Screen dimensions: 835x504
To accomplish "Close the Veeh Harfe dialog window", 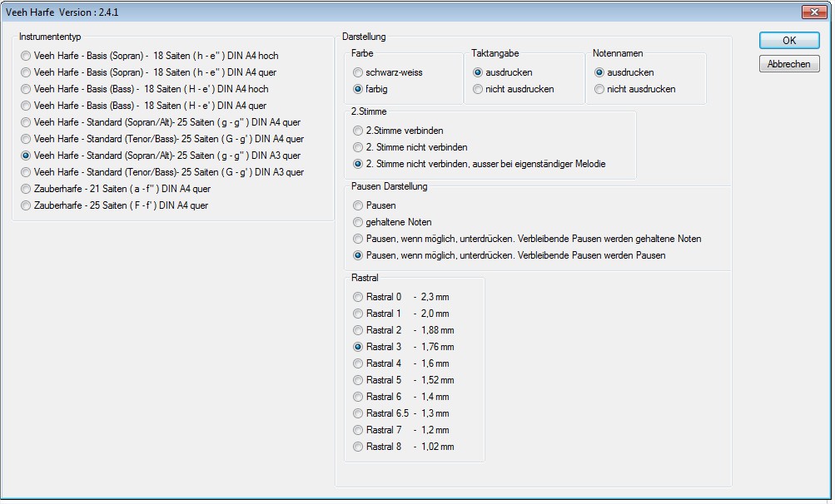I will tap(813, 12).
